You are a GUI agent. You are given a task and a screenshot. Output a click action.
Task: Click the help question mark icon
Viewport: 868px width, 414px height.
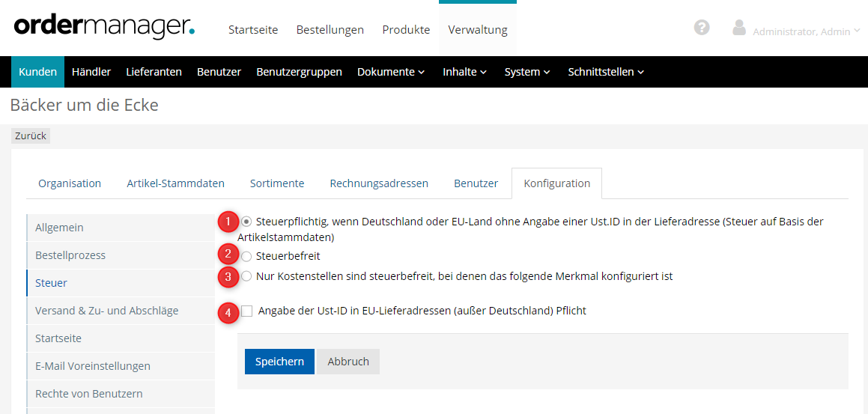coord(702,28)
